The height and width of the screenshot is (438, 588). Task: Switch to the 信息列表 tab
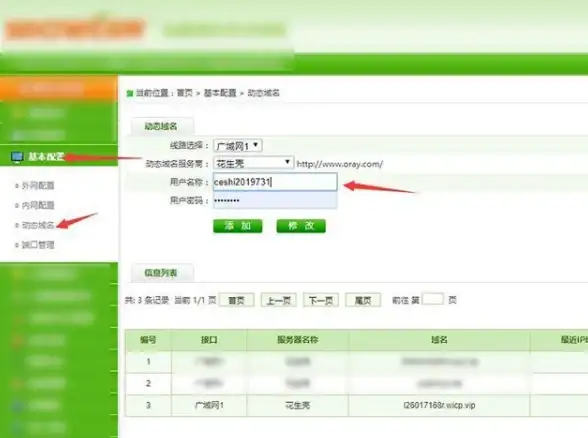click(162, 273)
